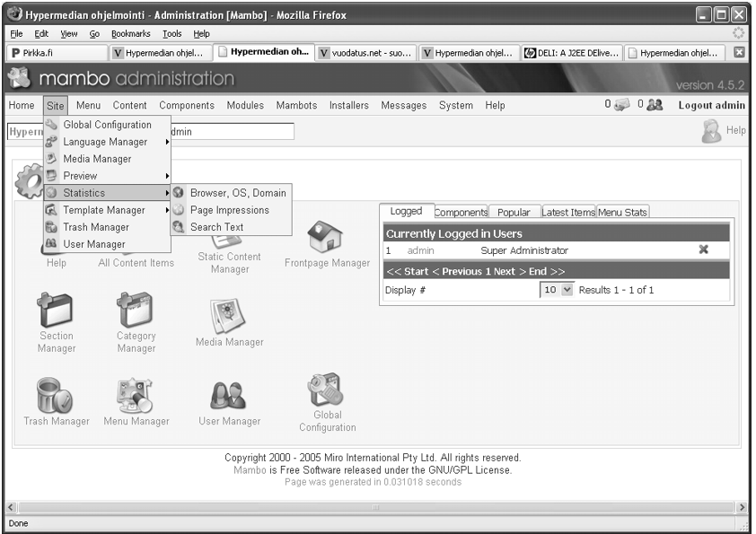Click the Help icon under Logout
The image size is (756, 534).
coord(711,132)
